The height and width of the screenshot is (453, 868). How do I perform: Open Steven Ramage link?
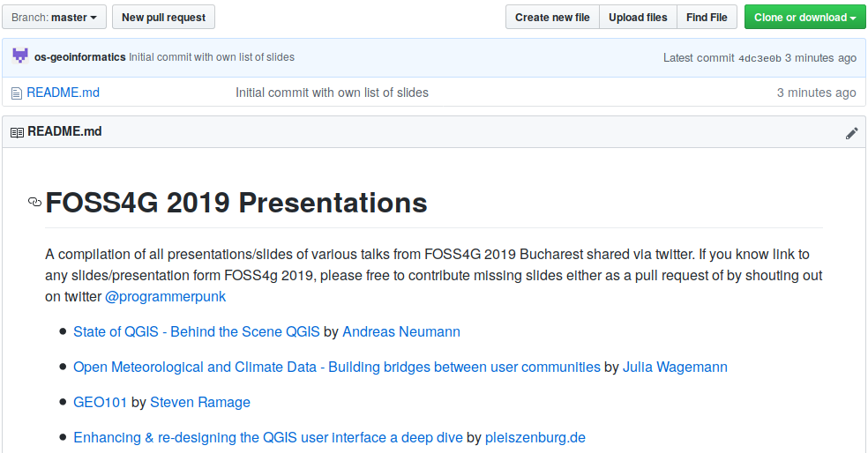pos(200,402)
